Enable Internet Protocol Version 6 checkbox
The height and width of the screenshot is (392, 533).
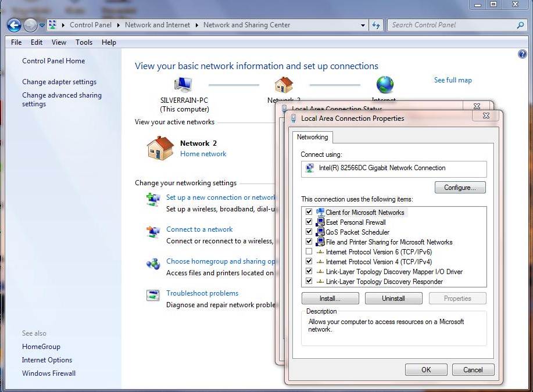(309, 251)
